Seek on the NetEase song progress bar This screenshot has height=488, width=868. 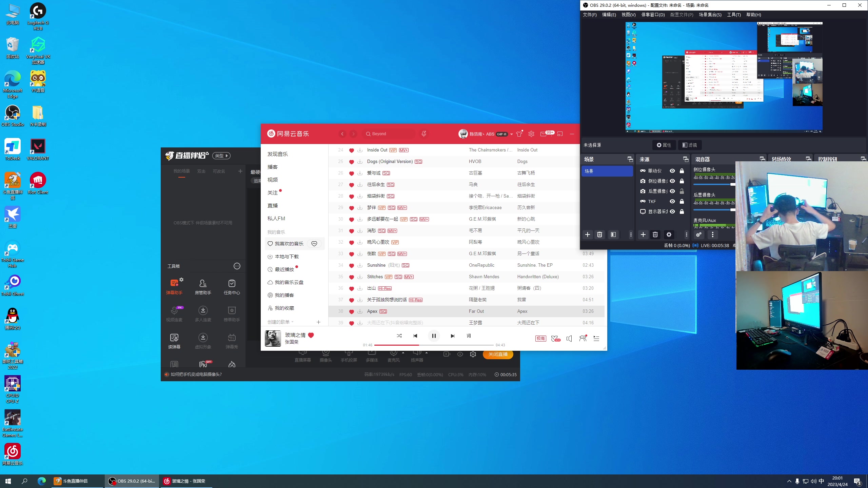[434, 345]
